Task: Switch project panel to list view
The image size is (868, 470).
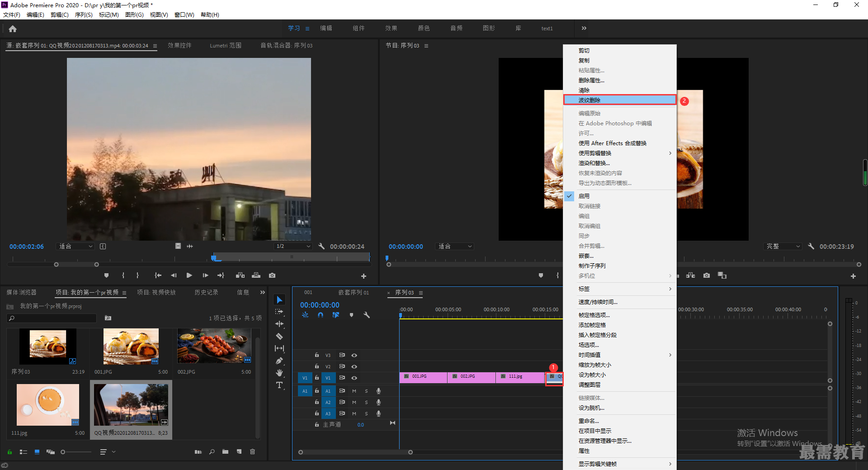Action: (24, 451)
